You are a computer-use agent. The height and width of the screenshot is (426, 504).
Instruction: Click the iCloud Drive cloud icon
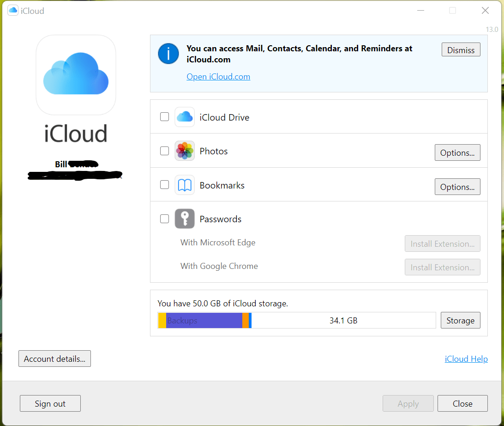tap(185, 117)
